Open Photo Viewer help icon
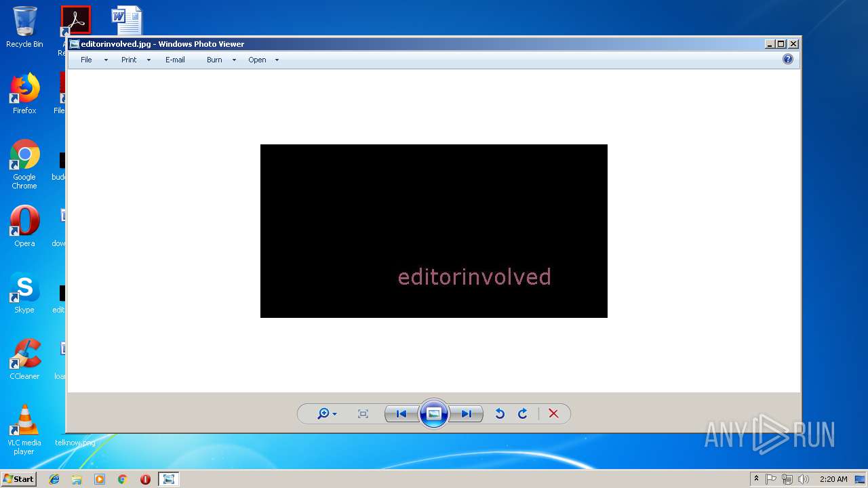The width and height of the screenshot is (868, 488). coord(787,59)
